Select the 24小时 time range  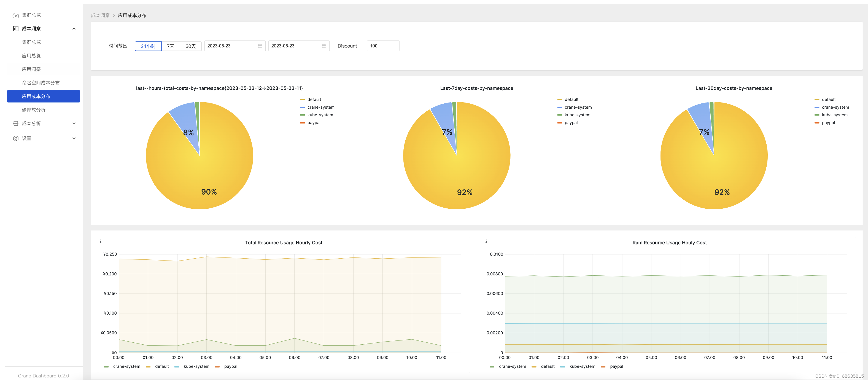click(x=148, y=46)
